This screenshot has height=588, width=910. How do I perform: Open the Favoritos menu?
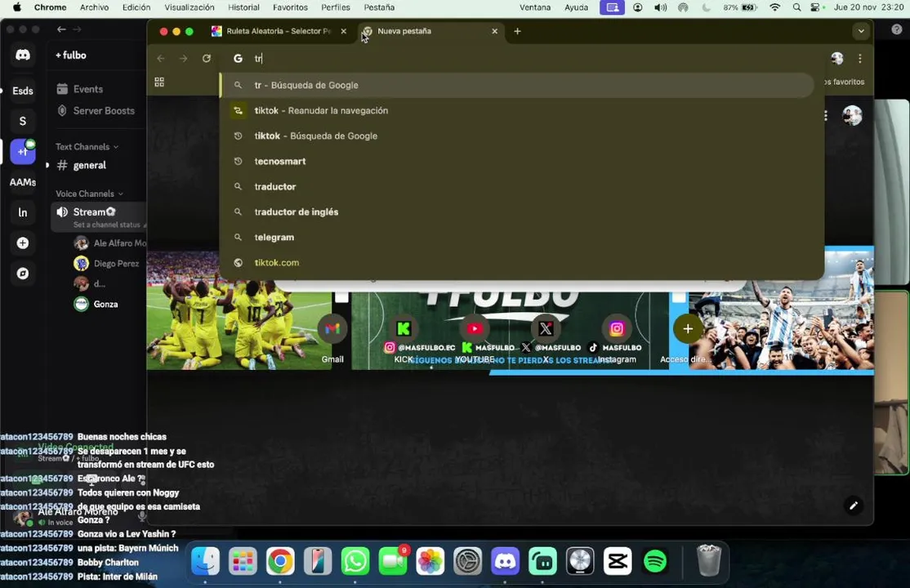click(x=290, y=7)
